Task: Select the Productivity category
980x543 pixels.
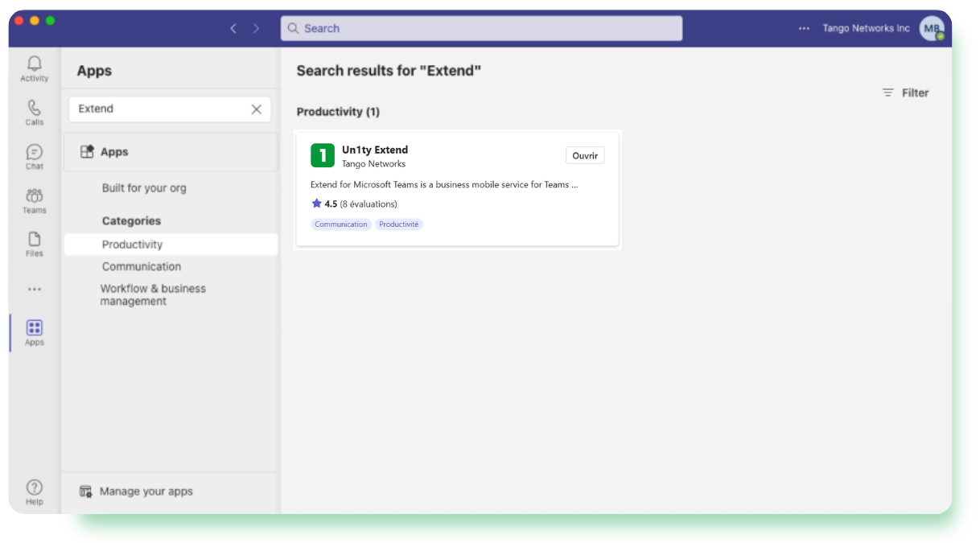Action: [171, 245]
